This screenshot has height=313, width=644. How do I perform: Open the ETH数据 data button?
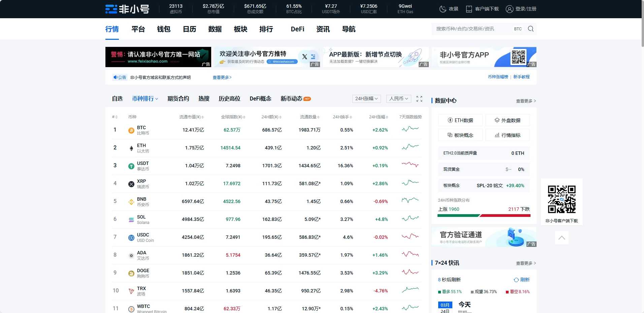point(460,120)
